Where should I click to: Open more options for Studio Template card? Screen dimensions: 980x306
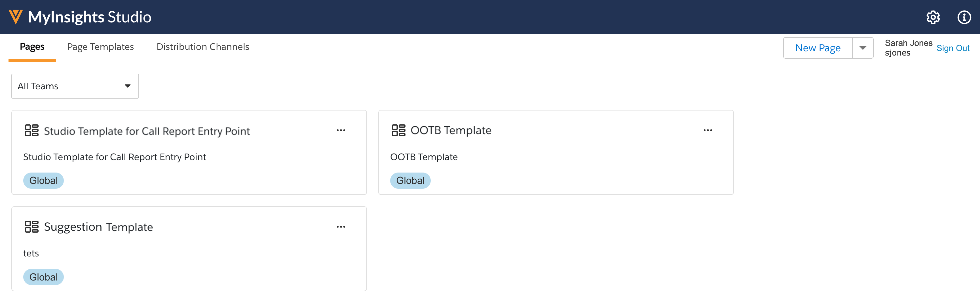pyautogui.click(x=341, y=130)
